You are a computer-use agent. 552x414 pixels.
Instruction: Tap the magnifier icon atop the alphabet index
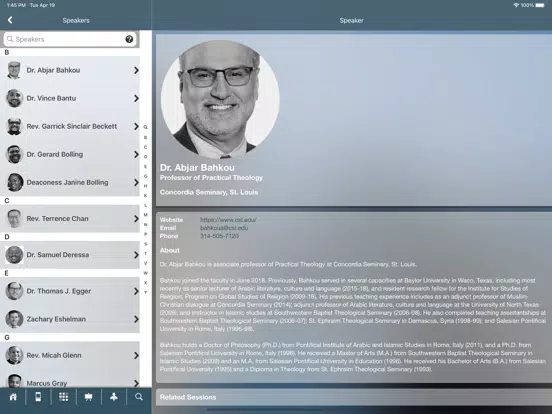145,127
